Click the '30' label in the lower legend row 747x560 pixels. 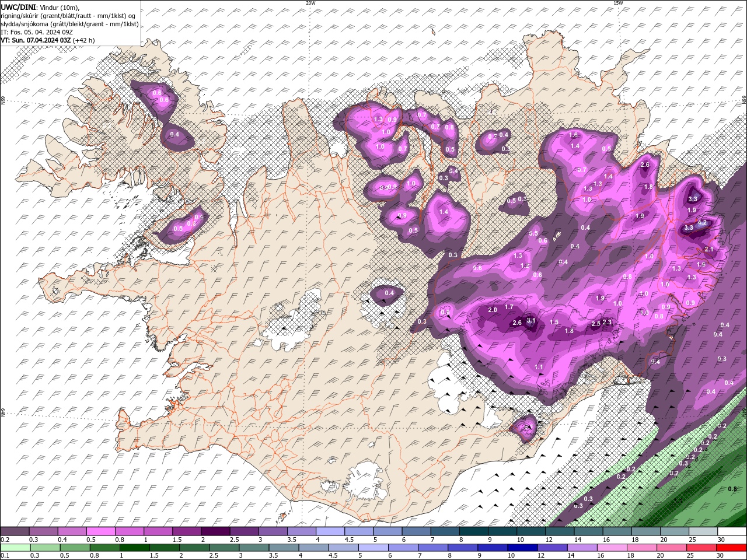point(721,556)
